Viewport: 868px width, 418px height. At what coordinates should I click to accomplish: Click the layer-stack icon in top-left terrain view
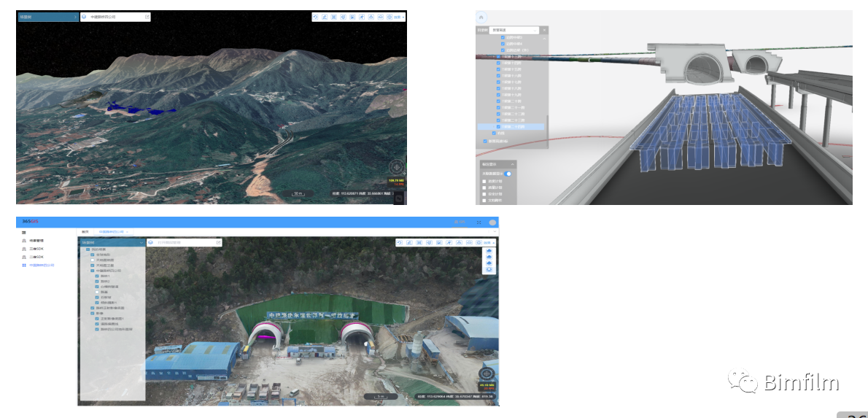[x=84, y=18]
